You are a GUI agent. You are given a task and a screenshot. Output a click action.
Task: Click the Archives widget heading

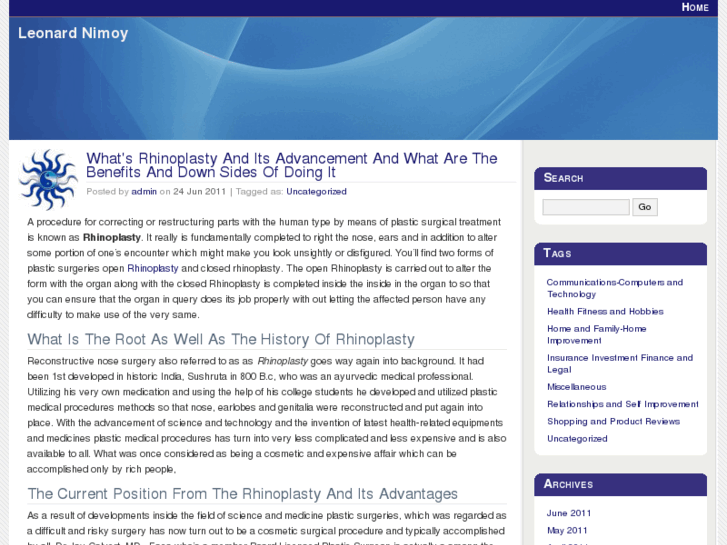tap(568, 484)
